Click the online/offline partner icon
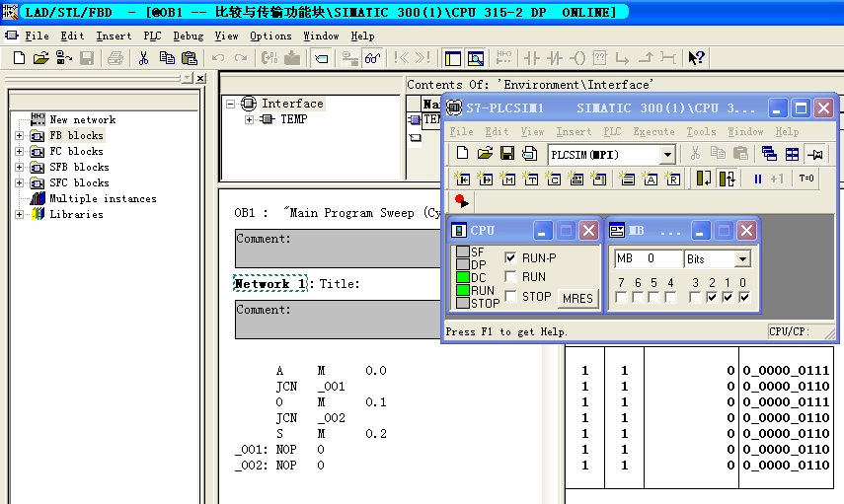 (x=64, y=58)
